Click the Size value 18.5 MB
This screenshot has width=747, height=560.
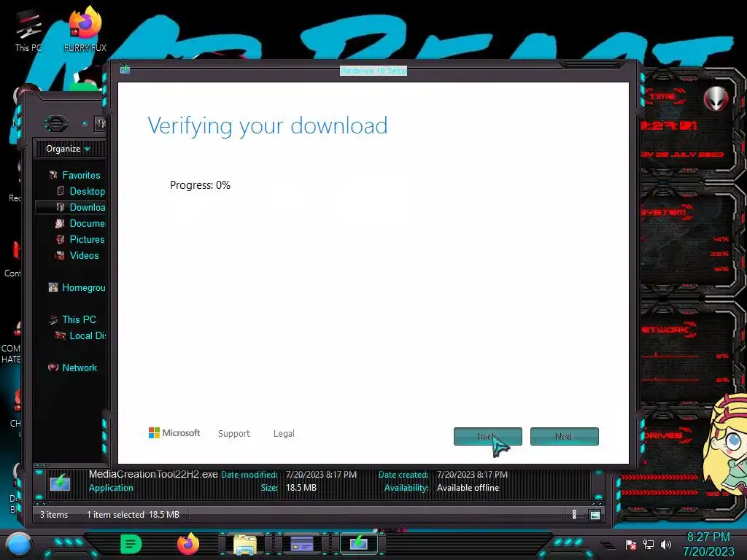[301, 488]
